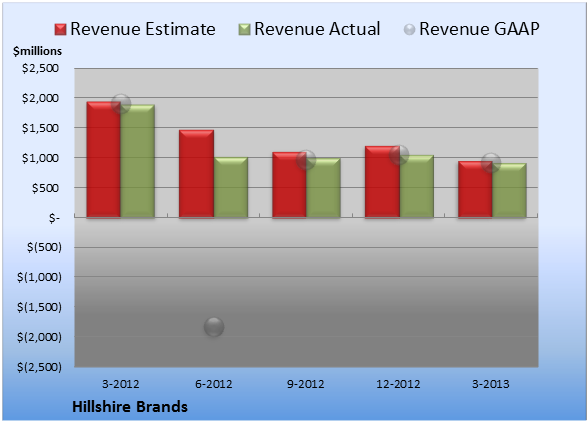This screenshot has width=588, height=422.
Task: Select the green actual bar for 6-2012
Action: [231, 188]
